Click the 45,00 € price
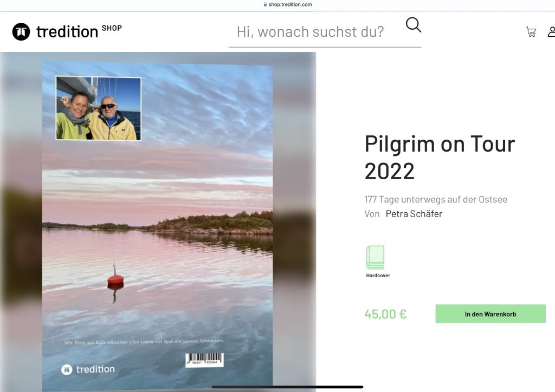Screen dimensions: 555x392 pos(385,314)
